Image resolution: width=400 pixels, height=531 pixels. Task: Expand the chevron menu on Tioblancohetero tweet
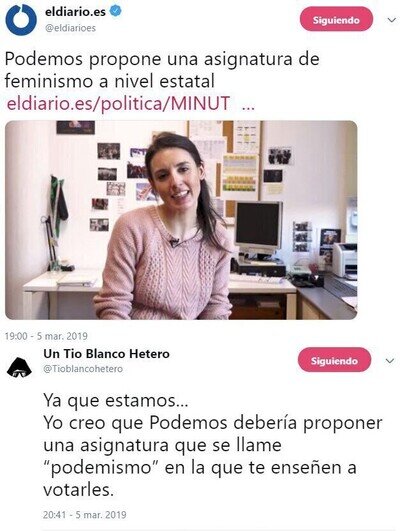pyautogui.click(x=390, y=361)
